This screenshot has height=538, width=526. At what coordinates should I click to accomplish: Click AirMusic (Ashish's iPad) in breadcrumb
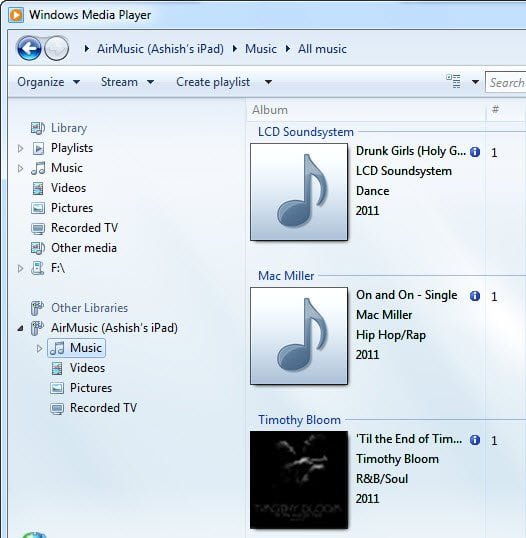pyautogui.click(x=160, y=49)
